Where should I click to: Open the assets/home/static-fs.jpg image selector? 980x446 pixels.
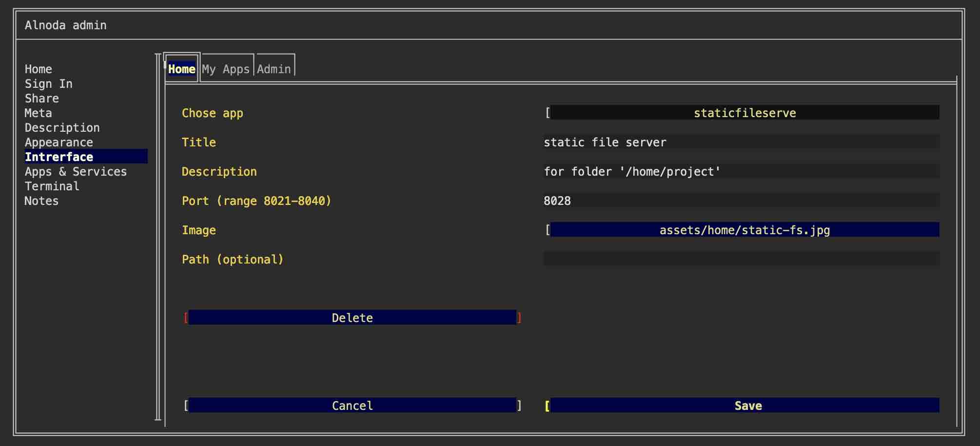[745, 230]
